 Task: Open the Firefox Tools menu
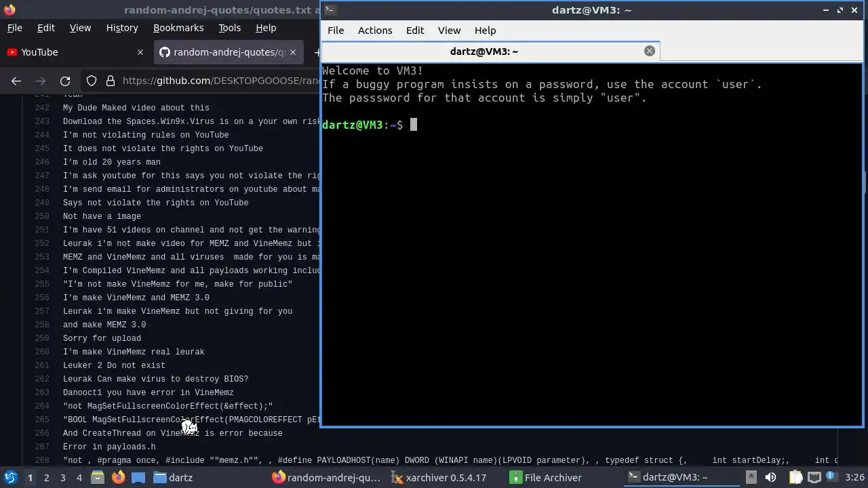pos(229,28)
